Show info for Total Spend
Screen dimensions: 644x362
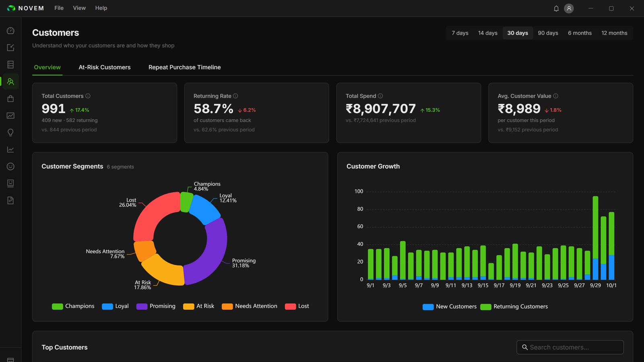tap(380, 96)
